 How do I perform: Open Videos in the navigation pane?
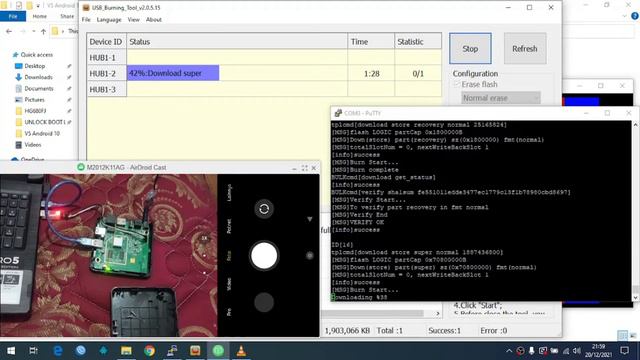(x=32, y=145)
